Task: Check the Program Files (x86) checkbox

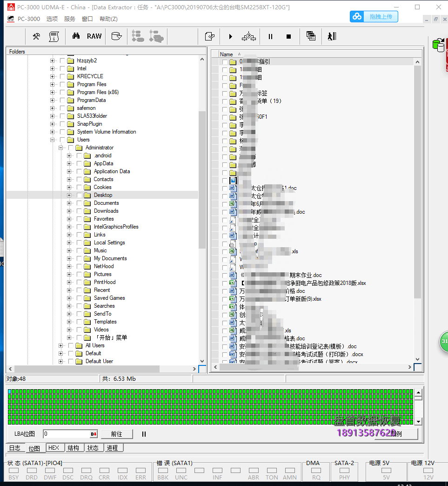Action: pos(63,92)
